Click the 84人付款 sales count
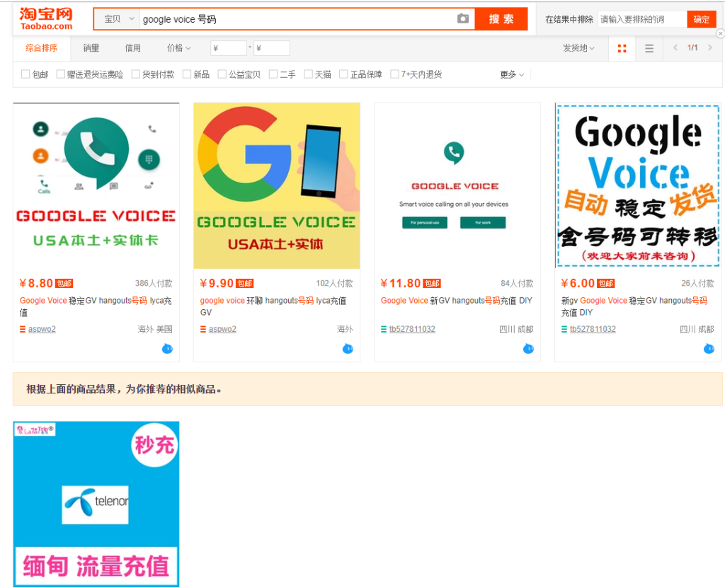Screen dimensions: 725x588 pyautogui.click(x=517, y=283)
